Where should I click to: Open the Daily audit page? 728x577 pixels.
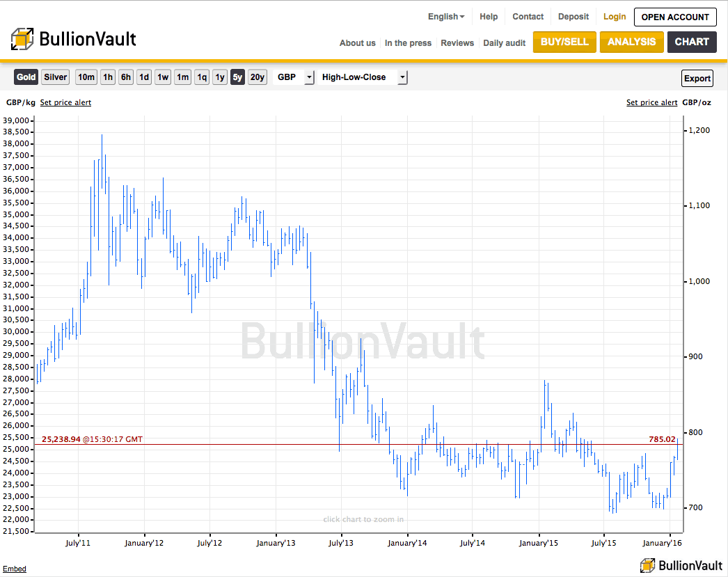[504, 42]
